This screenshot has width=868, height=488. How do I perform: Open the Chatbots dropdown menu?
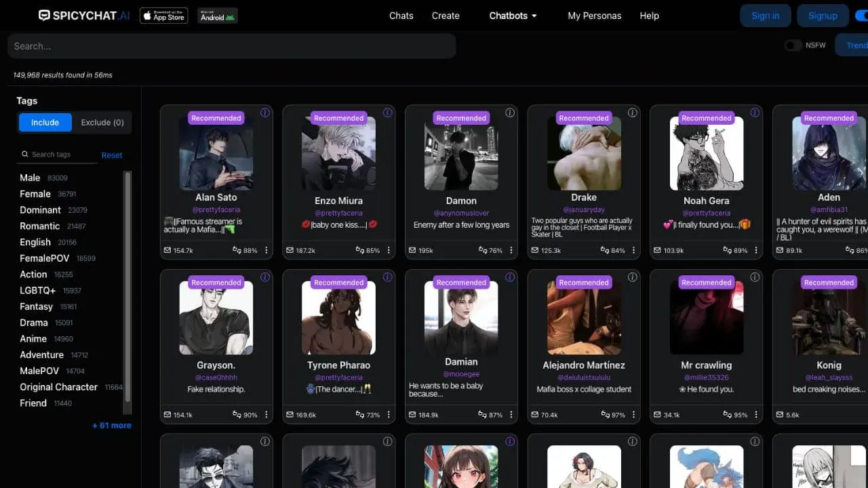point(513,16)
